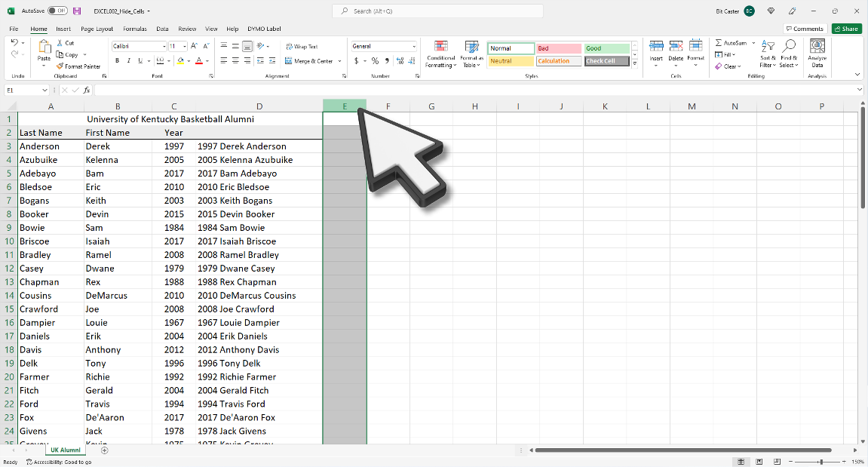Open Format as Table

[471, 54]
